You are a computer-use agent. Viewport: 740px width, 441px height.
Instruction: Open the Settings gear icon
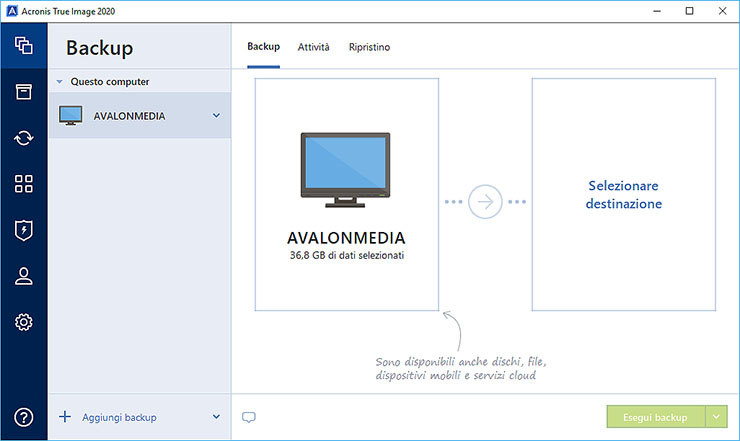click(24, 322)
